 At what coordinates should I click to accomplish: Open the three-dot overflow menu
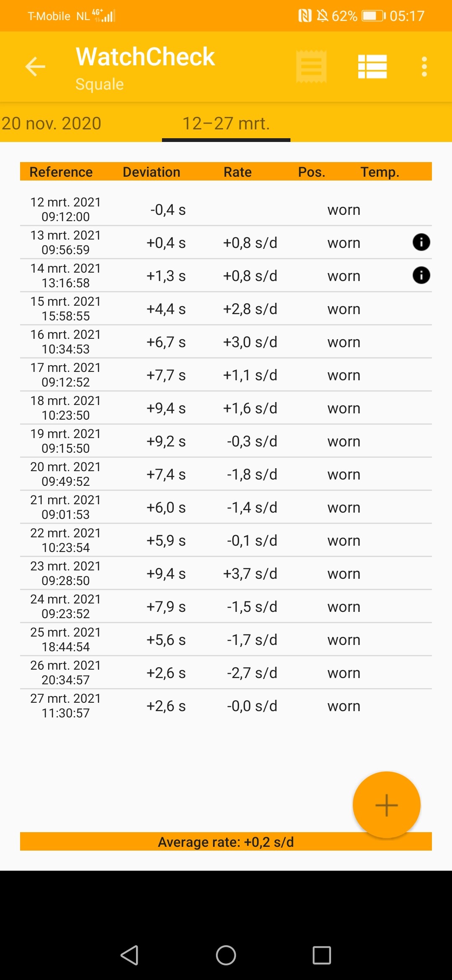[424, 67]
